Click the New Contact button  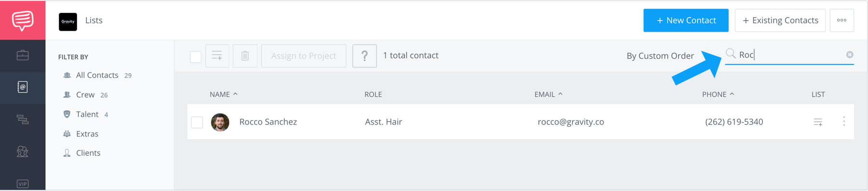[686, 20]
